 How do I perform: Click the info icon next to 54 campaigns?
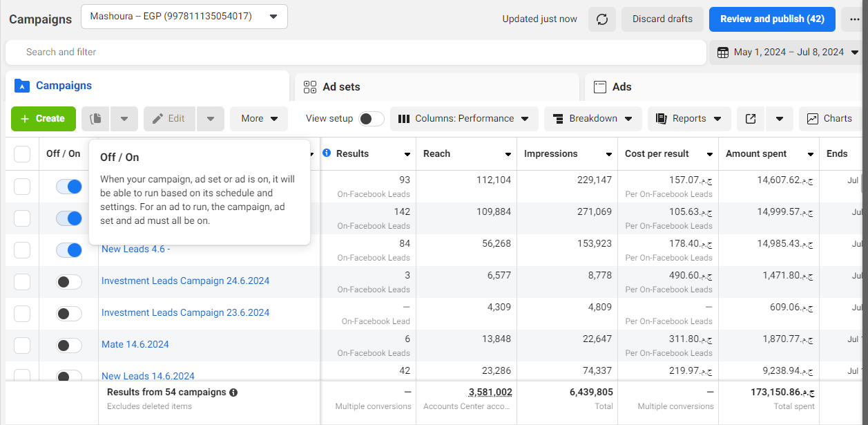[233, 393]
